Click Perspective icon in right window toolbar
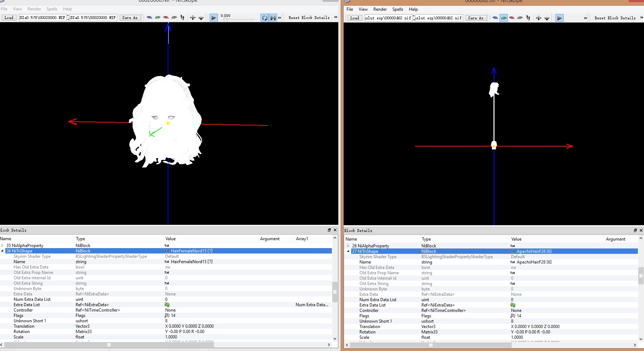Viewport: 644px width, 351px height. (x=547, y=18)
